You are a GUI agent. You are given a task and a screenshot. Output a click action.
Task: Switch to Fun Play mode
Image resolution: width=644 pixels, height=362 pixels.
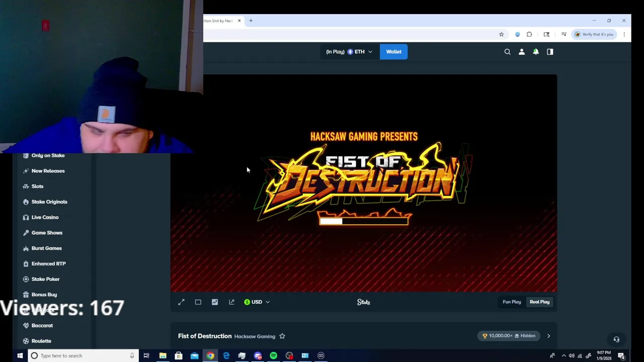(512, 302)
